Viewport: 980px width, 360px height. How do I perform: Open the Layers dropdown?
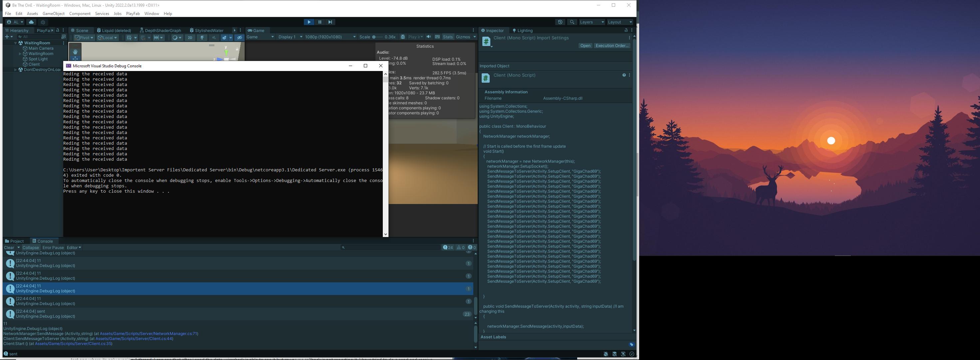[592, 22]
